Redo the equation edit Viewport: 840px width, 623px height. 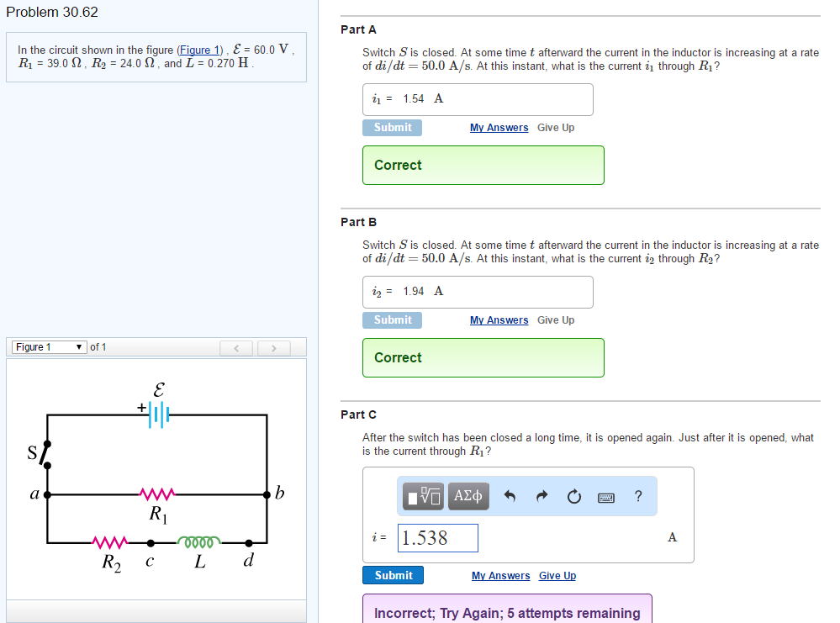click(541, 496)
